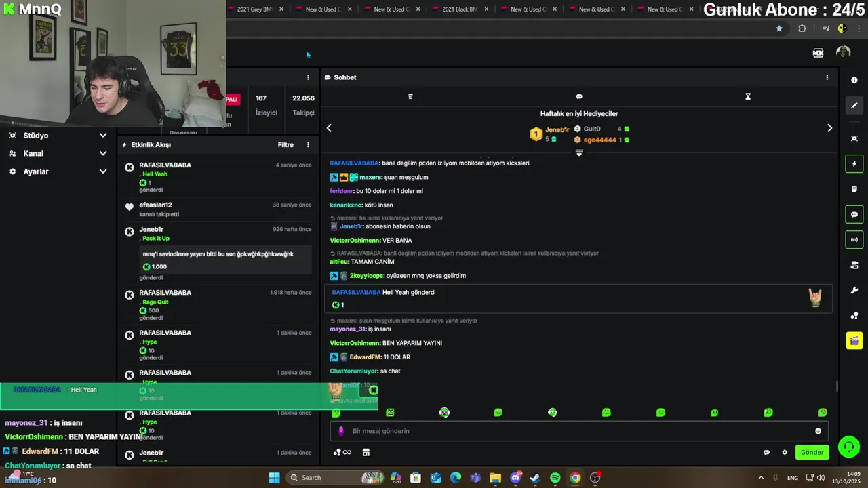Click ege44444 in weekly gifters
Image resolution: width=868 pixels, height=488 pixels.
(599, 140)
